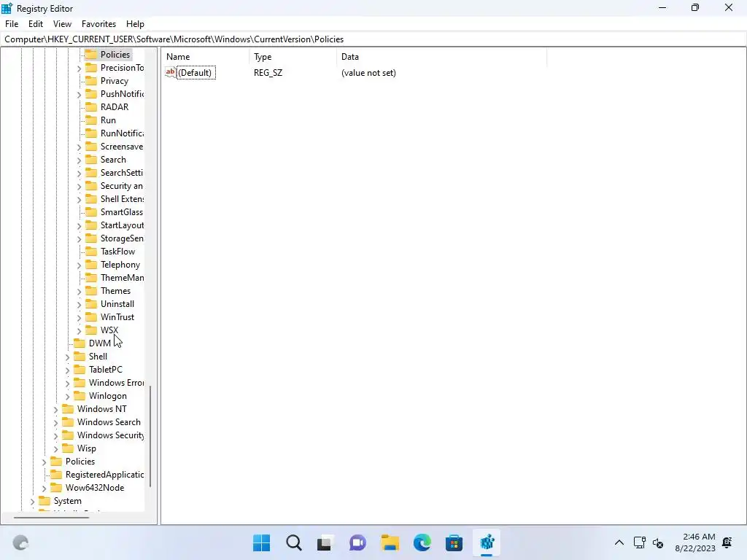
Task: Select the REG_SZ type cell
Action: pyautogui.click(x=268, y=73)
